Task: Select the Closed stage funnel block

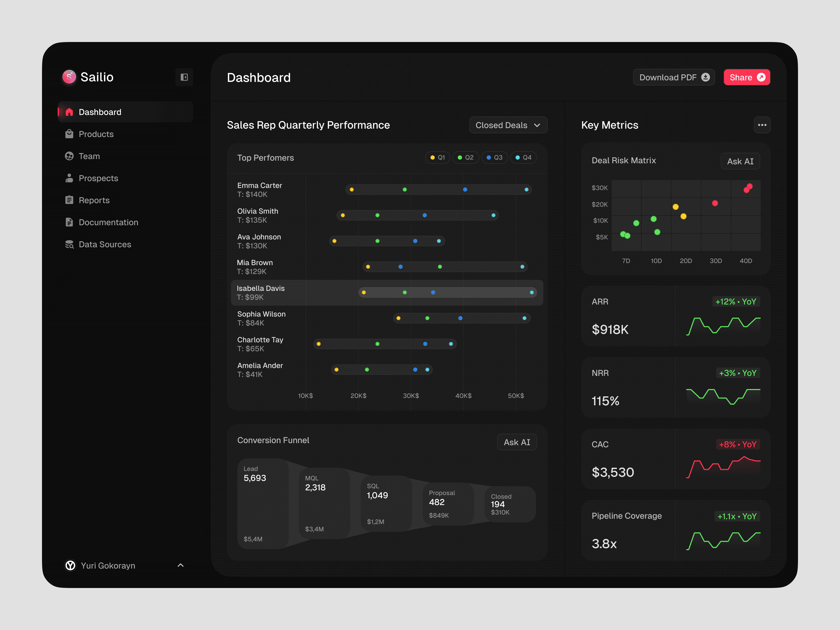Action: [x=510, y=504]
